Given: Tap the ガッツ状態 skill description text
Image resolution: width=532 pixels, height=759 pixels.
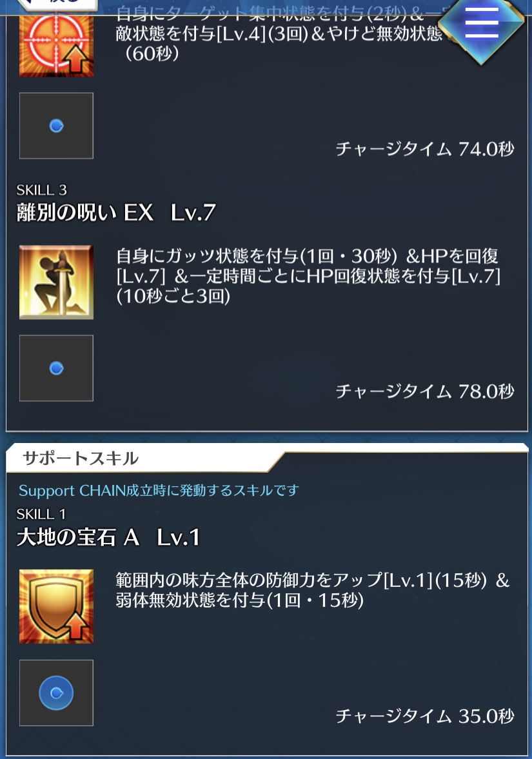Looking at the screenshot, I should [x=308, y=276].
